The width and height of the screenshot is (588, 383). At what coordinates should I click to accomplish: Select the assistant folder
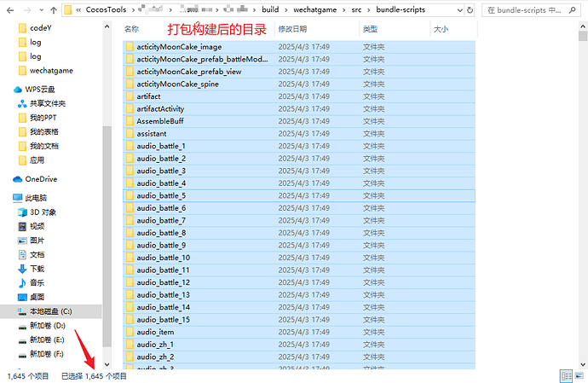tap(299, 134)
